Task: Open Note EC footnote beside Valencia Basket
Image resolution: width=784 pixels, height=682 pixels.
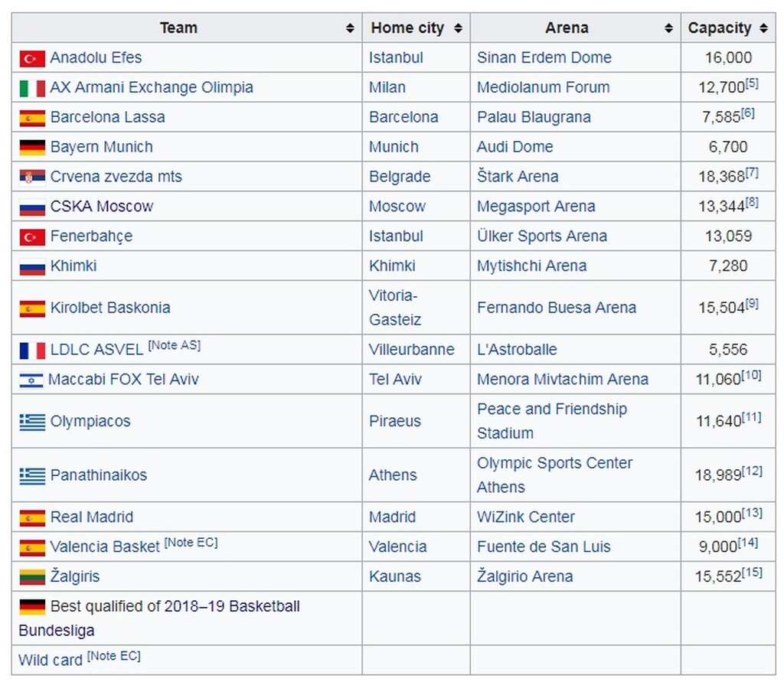Action: pyautogui.click(x=191, y=543)
